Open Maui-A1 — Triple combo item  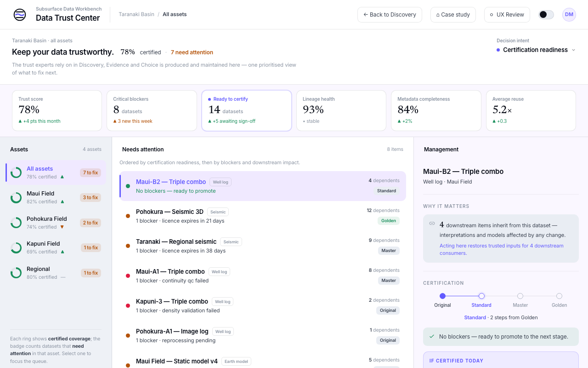click(263, 276)
